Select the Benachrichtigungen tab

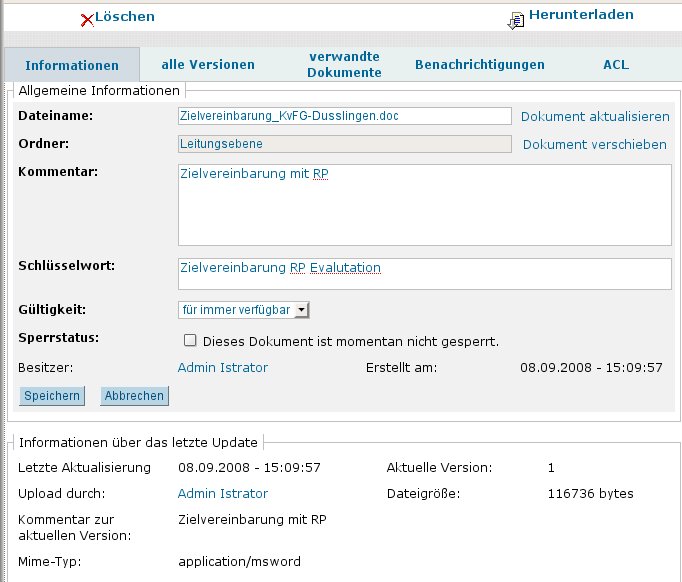[x=480, y=65]
